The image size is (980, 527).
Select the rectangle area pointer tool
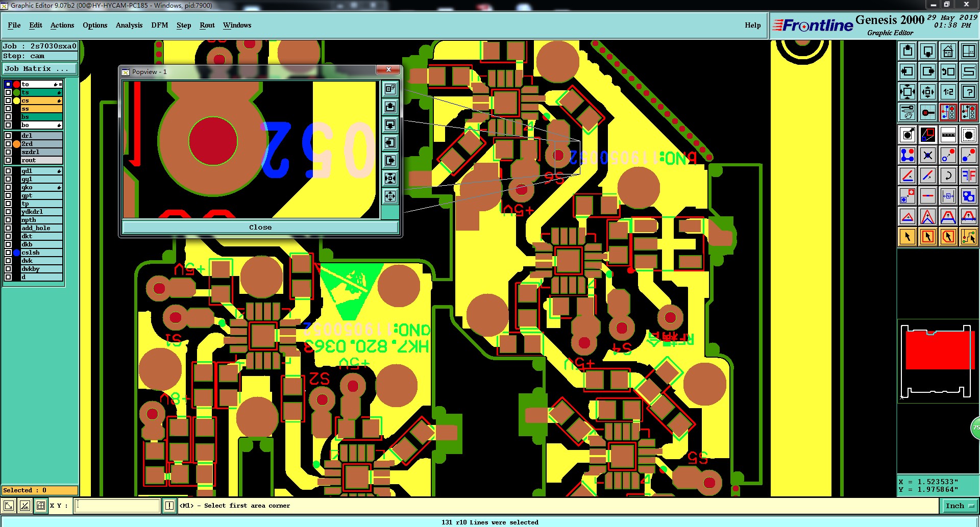928,237
